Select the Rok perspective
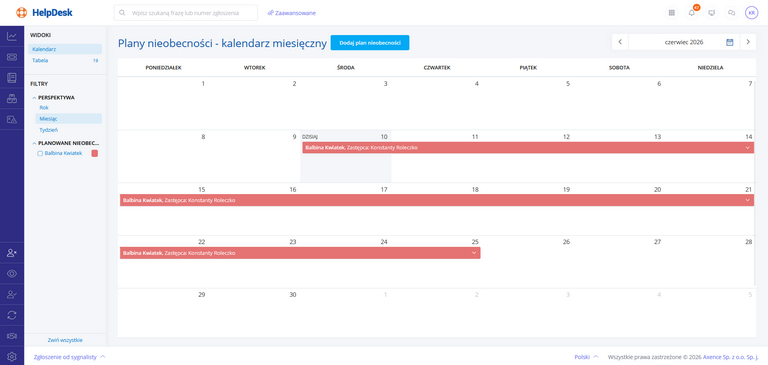Screen dimensions: 768x365 pos(44,107)
